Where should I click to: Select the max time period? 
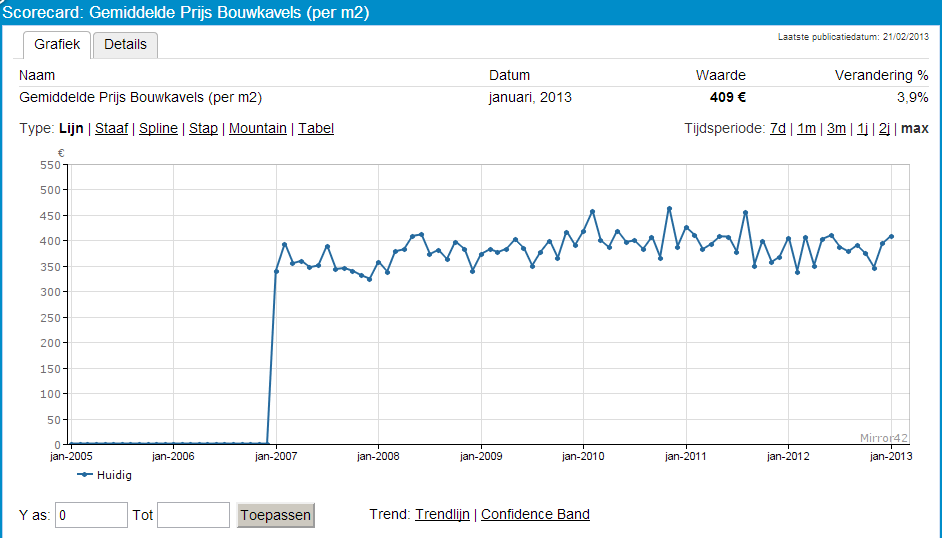pos(914,128)
